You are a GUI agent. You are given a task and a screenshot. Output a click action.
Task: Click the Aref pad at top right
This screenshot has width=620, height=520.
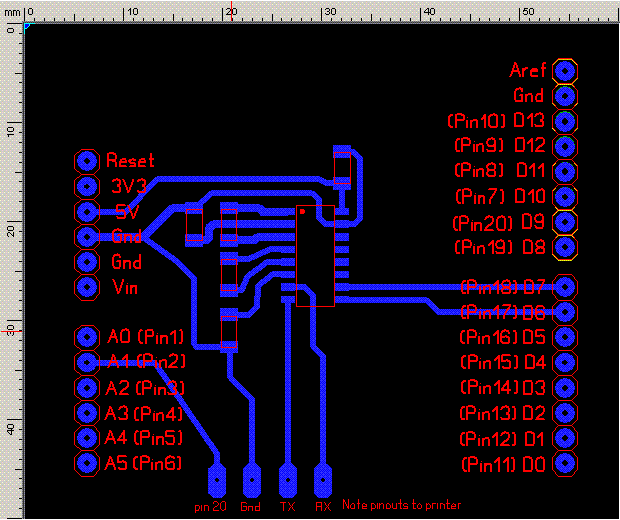point(565,71)
